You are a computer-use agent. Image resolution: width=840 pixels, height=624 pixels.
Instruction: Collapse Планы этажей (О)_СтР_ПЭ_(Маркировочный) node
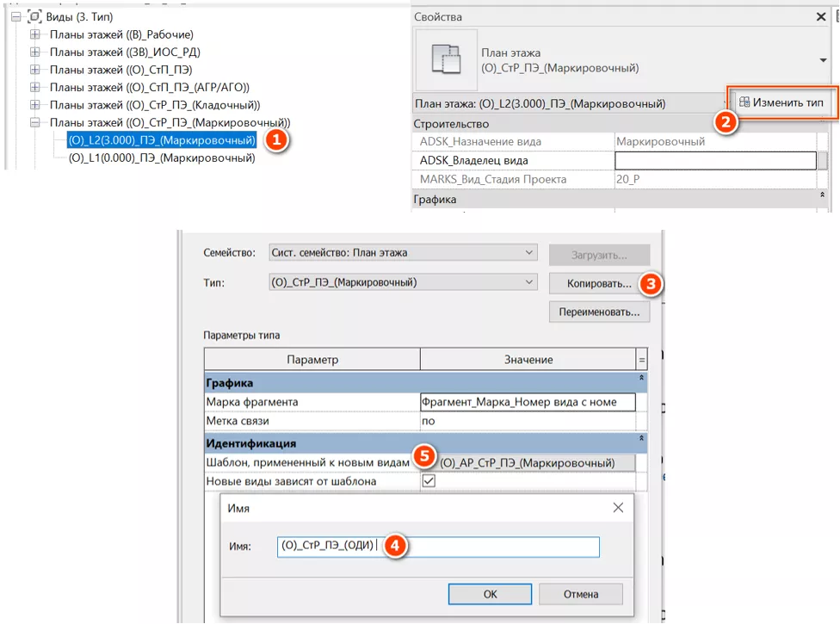(35, 123)
